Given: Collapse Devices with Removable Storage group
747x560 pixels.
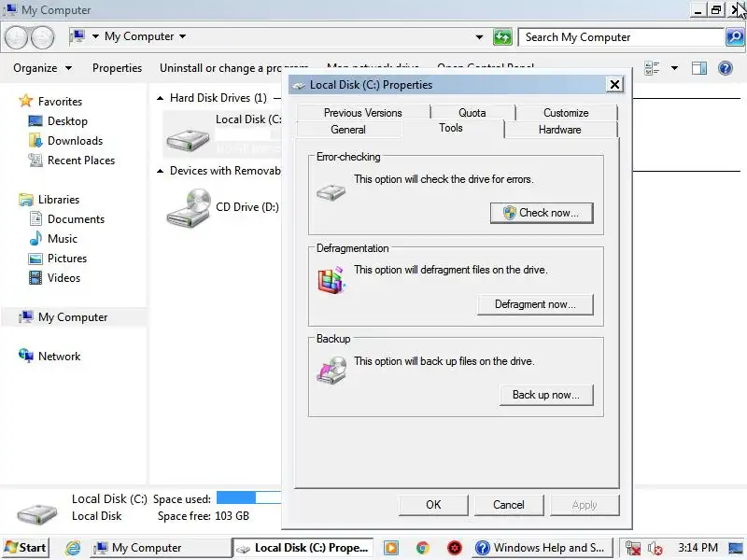Looking at the screenshot, I should coord(160,171).
